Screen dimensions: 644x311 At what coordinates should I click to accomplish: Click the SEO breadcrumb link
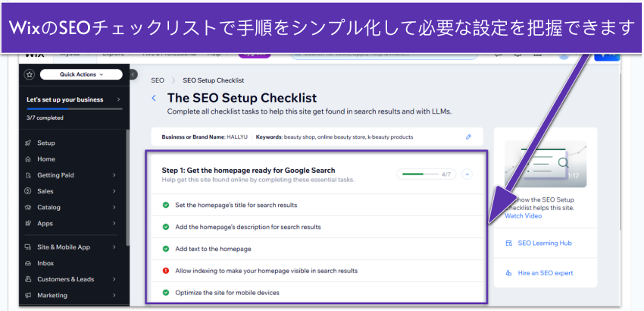[158, 80]
